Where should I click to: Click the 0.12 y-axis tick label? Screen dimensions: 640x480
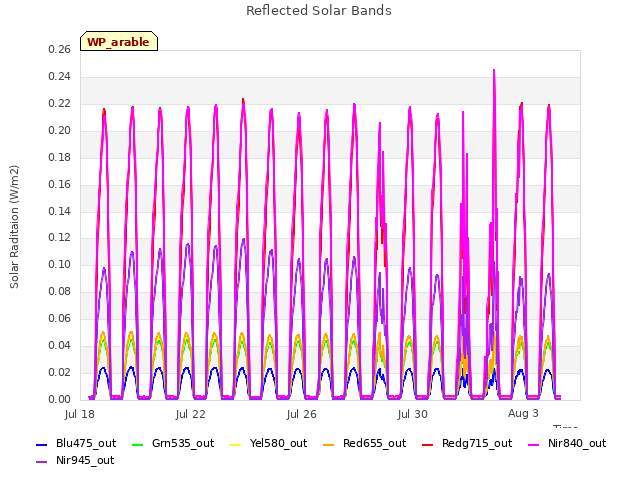[x=60, y=238]
